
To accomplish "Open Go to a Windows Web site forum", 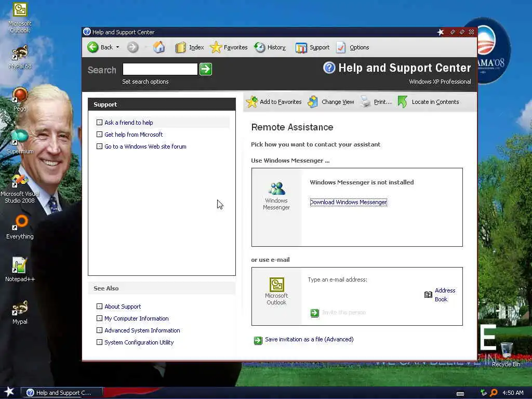I will [x=145, y=147].
